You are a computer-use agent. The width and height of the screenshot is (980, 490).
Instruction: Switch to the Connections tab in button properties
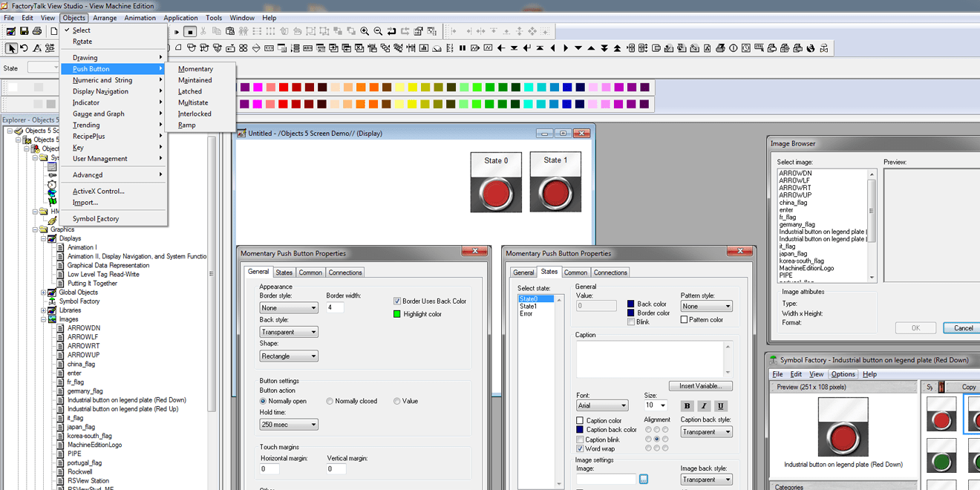tap(610, 272)
